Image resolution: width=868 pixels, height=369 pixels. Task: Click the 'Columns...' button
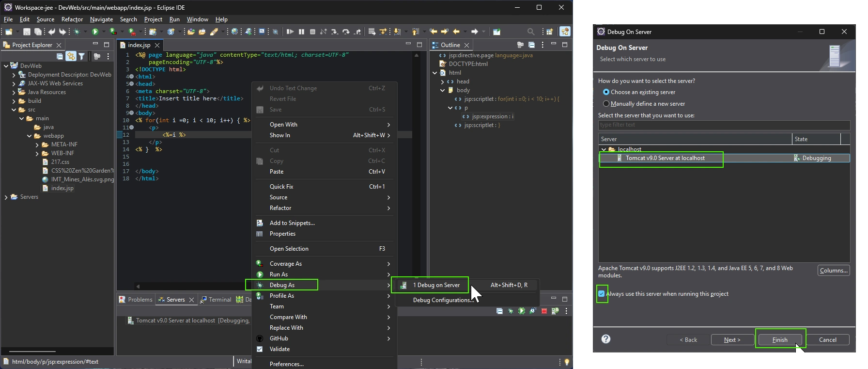click(834, 271)
